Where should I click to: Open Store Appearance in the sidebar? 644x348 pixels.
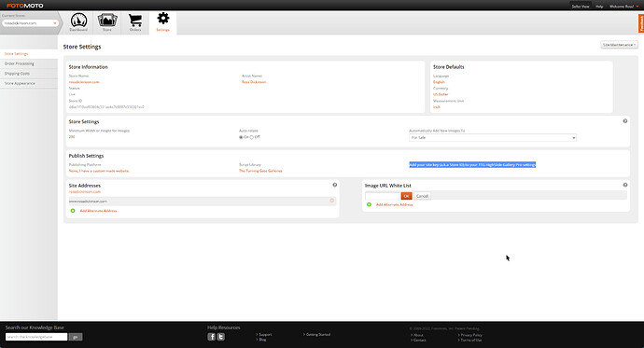(20, 83)
